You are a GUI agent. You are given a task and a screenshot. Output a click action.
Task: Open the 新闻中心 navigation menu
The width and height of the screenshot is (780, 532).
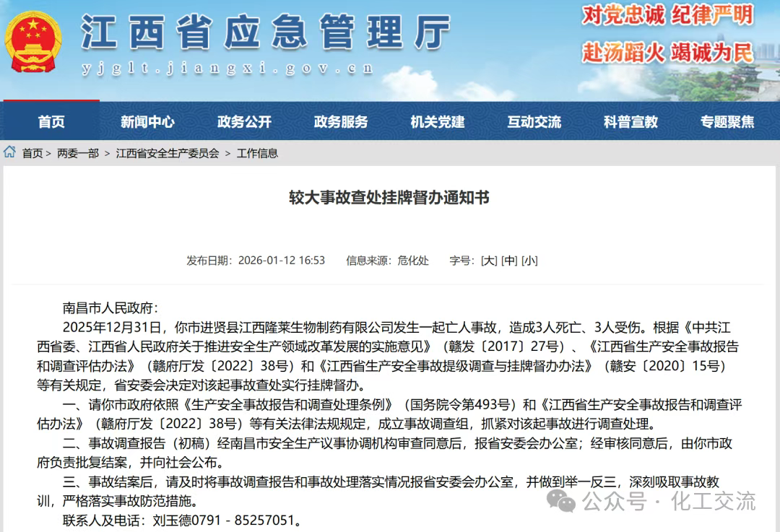coord(147,122)
